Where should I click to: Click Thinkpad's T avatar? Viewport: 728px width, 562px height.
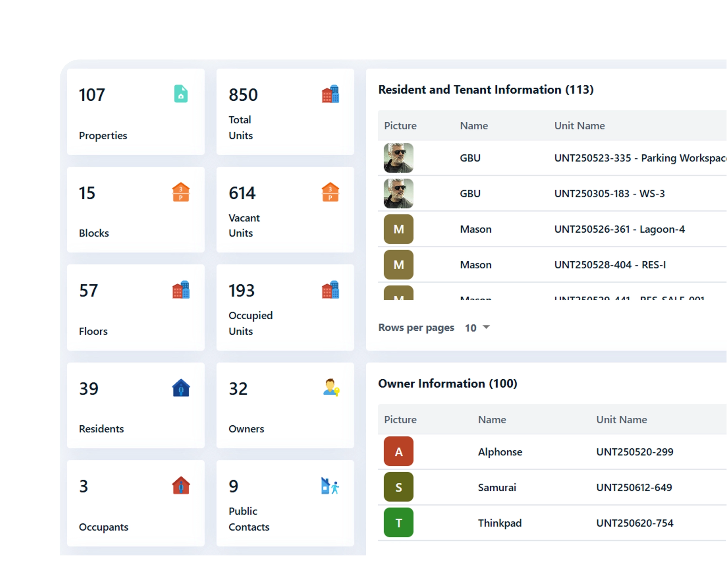[x=398, y=523]
